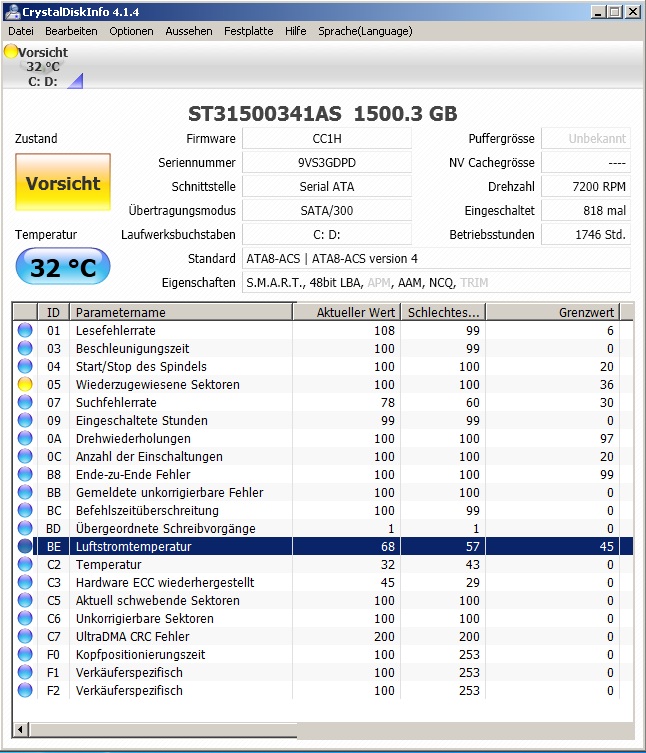Click the Schlechtes... column header
646x753 pixels.
[443, 312]
